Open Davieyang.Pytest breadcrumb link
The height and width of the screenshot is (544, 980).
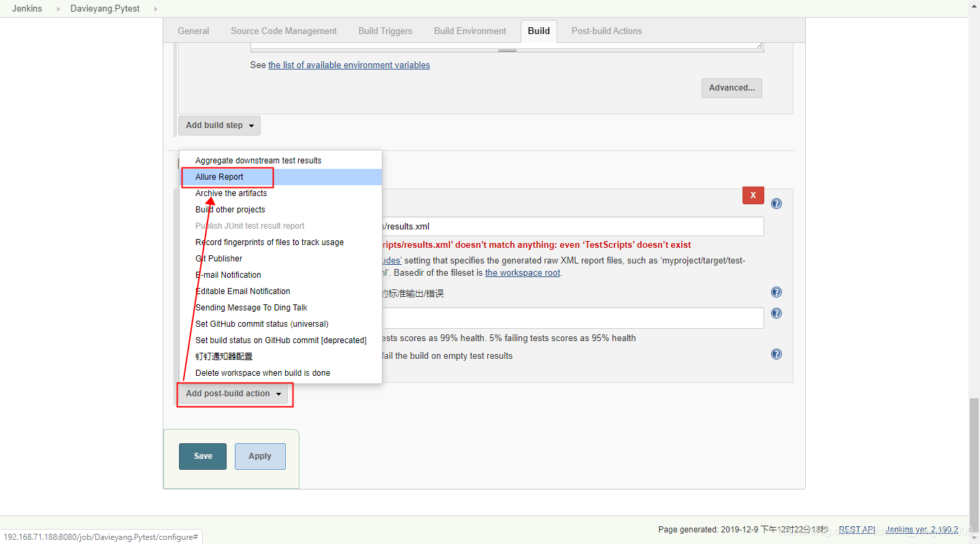104,9
